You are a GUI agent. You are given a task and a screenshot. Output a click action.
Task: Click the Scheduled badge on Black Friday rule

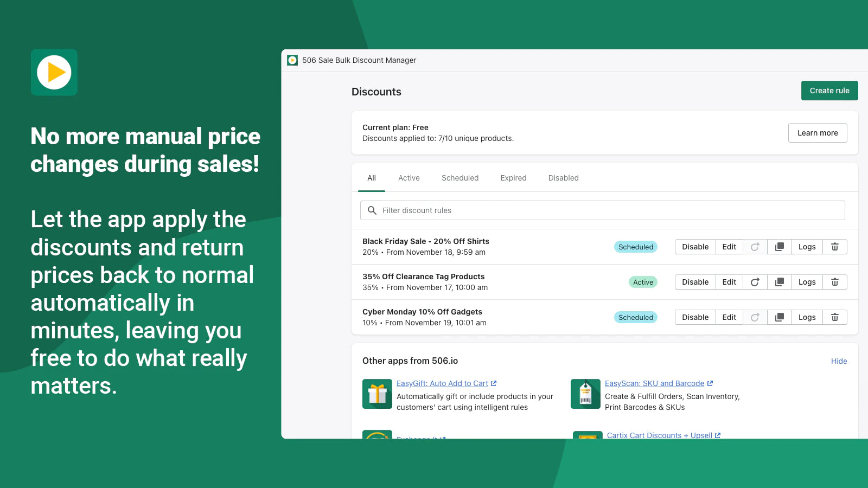tap(636, 247)
